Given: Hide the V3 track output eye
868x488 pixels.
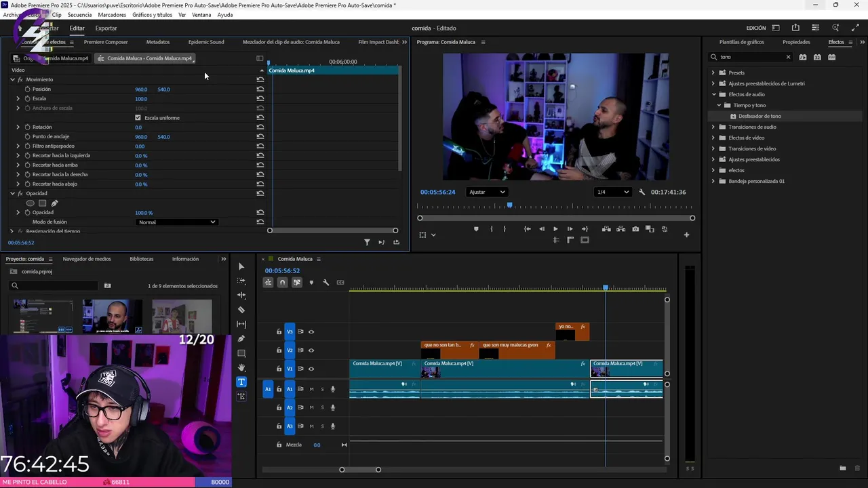Looking at the screenshot, I should pos(311,331).
